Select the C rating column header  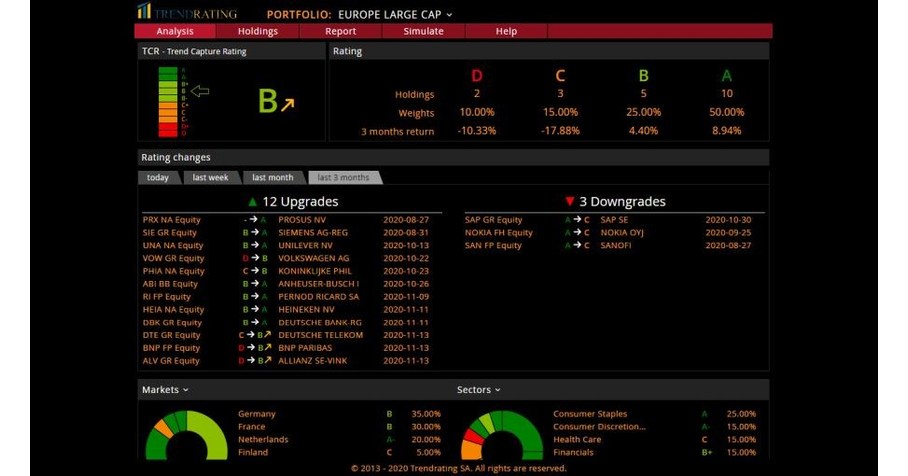(560, 76)
